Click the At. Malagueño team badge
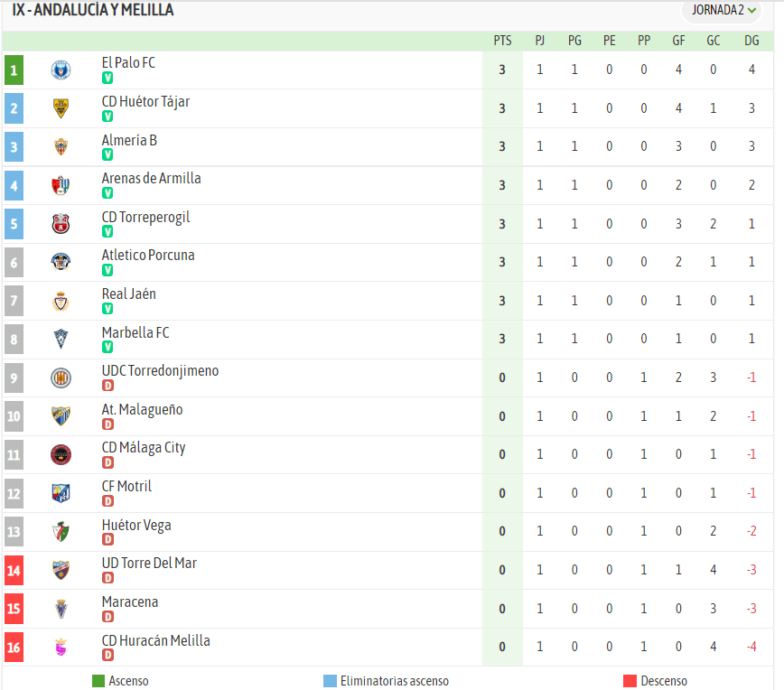784x690 pixels. (61, 416)
